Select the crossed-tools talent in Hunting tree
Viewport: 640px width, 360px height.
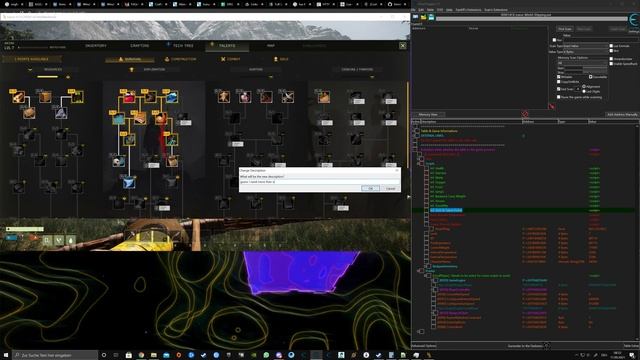287,97
